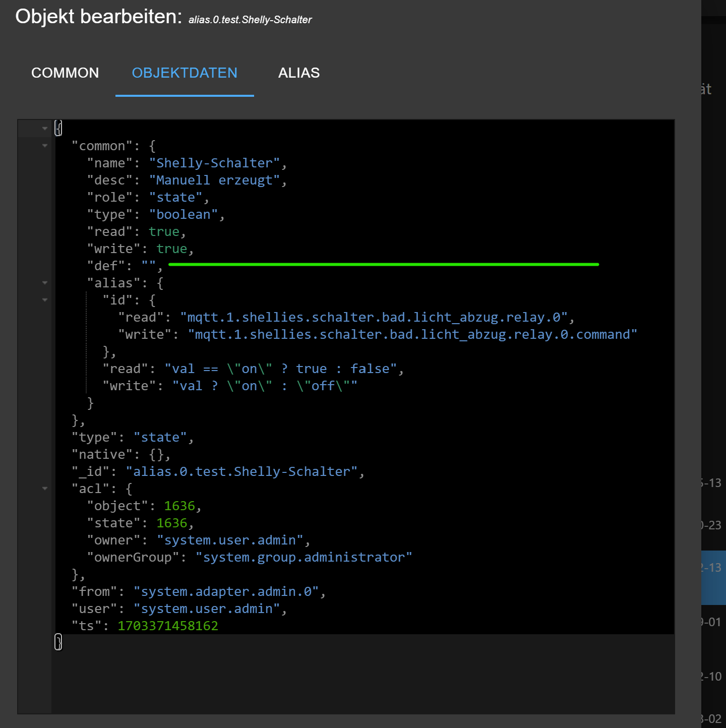Collapse the "alias" block fold arrow
The width and height of the screenshot is (726, 728).
[45, 283]
